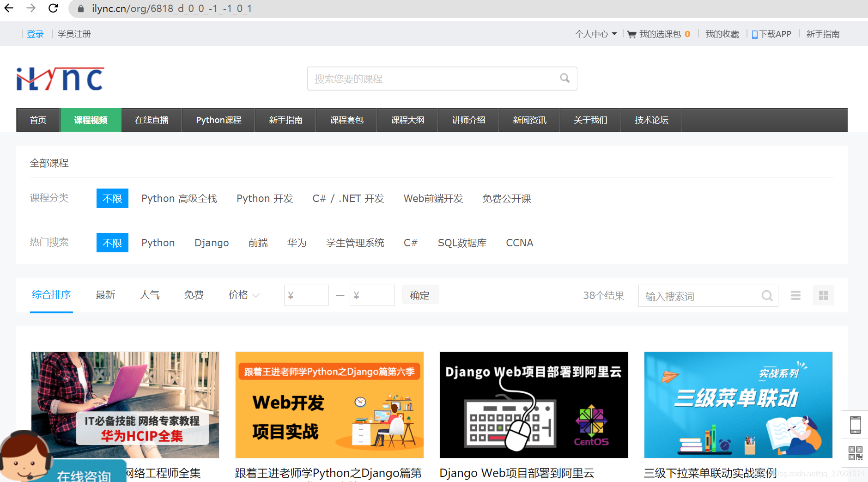Expand the 个人中心 dropdown

coord(596,34)
